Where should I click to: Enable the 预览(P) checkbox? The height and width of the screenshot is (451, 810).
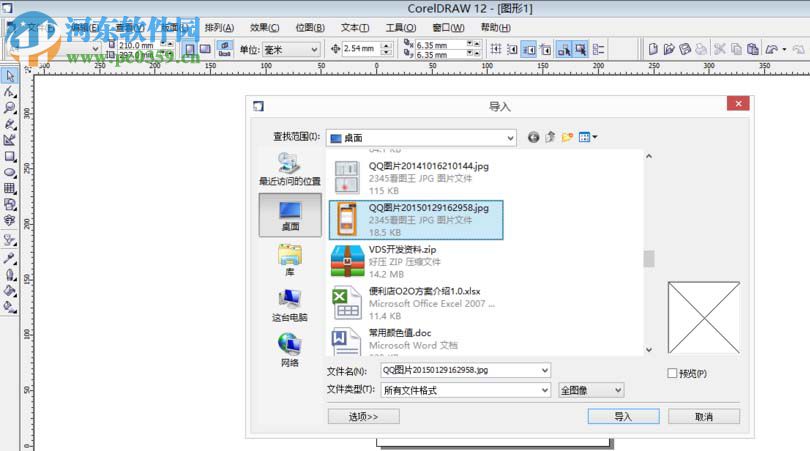(x=672, y=373)
